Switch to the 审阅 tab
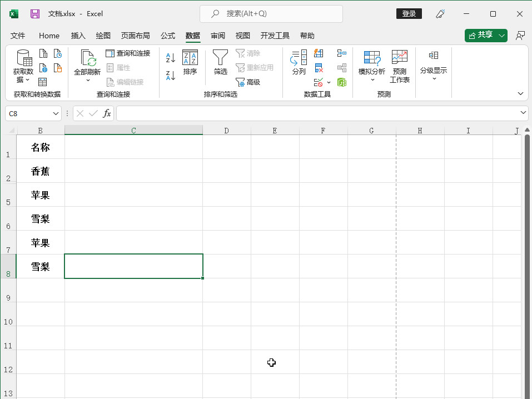Screen dimensions: 532x399 point(218,36)
